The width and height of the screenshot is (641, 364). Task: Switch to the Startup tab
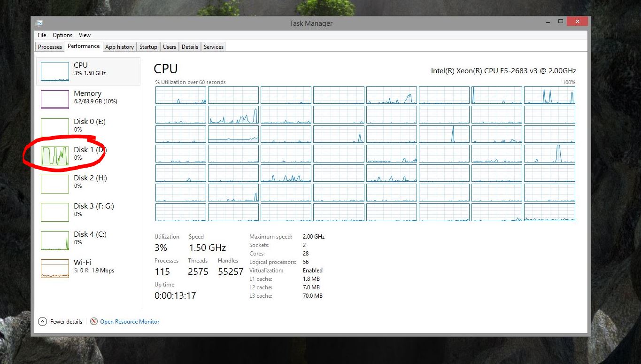[148, 47]
